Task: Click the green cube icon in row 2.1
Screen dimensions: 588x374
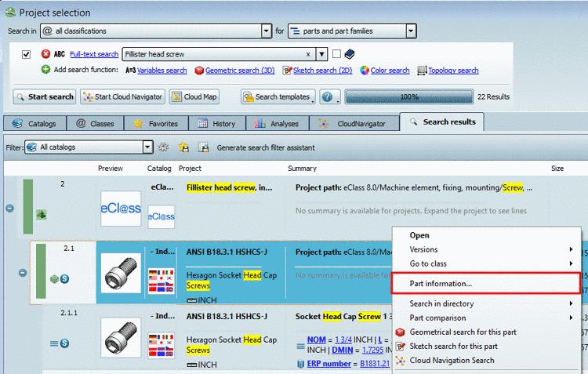Action: tap(54, 279)
